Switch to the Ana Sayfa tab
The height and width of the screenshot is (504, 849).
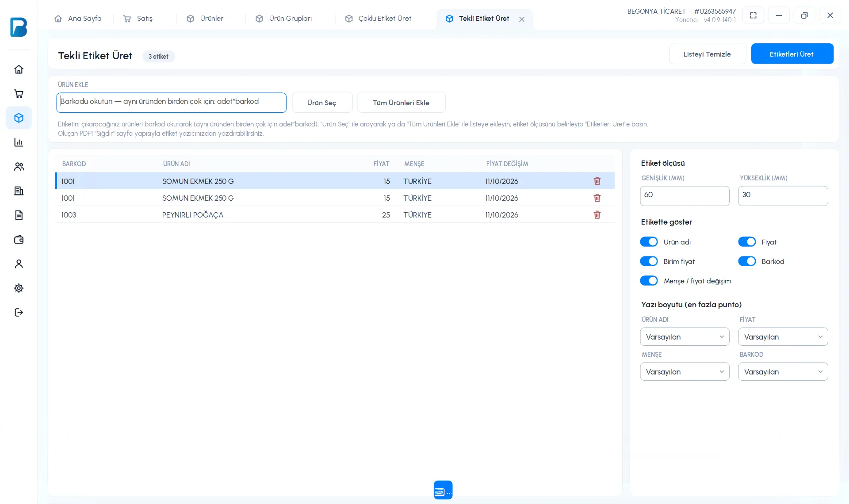[78, 19]
